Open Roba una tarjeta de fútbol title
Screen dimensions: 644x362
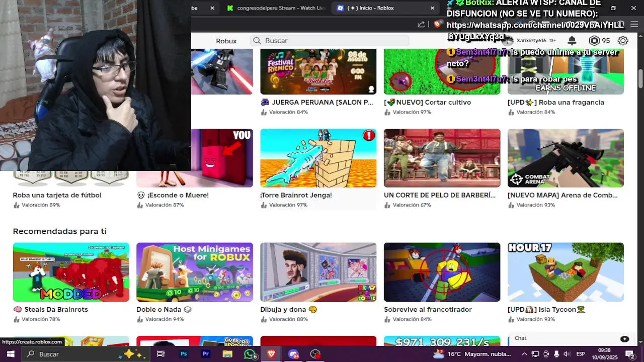click(x=57, y=195)
